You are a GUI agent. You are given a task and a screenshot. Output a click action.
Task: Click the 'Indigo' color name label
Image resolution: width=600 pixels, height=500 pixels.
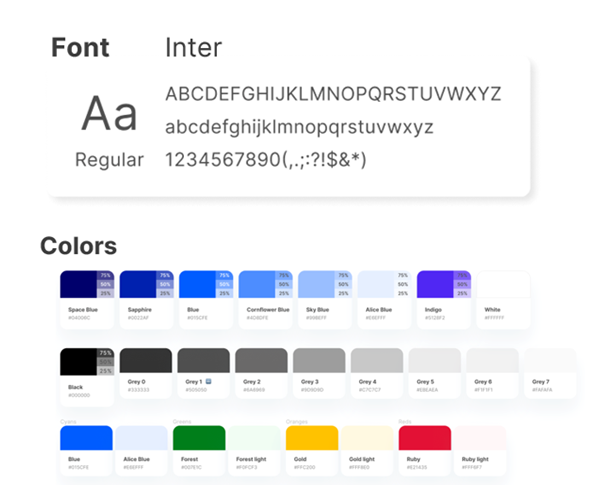click(x=433, y=309)
